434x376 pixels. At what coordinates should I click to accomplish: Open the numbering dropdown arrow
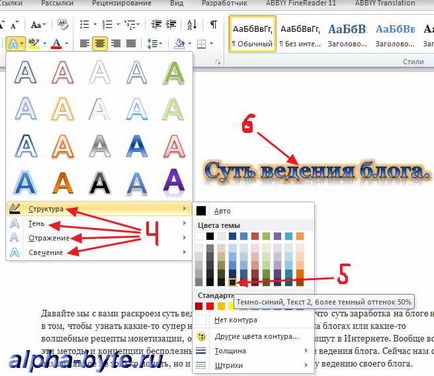coord(117,24)
